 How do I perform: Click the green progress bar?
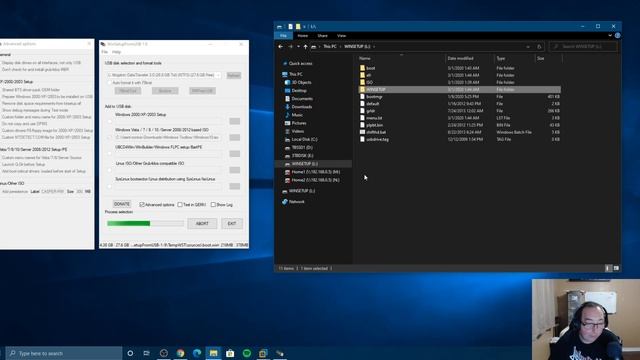click(x=145, y=223)
